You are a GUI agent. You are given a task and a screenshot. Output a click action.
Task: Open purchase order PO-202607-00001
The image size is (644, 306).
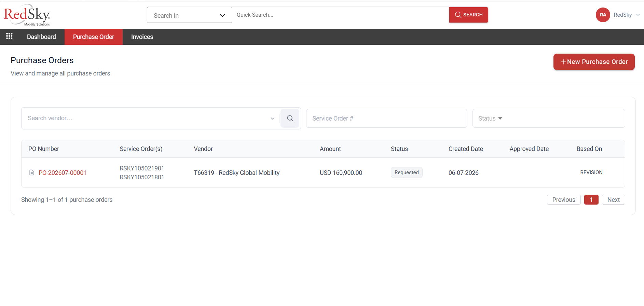[63, 173]
